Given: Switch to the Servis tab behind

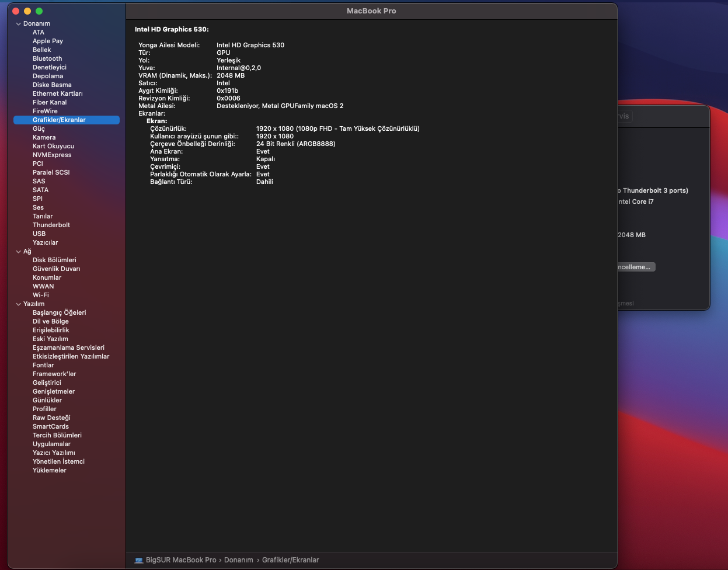Looking at the screenshot, I should (624, 116).
